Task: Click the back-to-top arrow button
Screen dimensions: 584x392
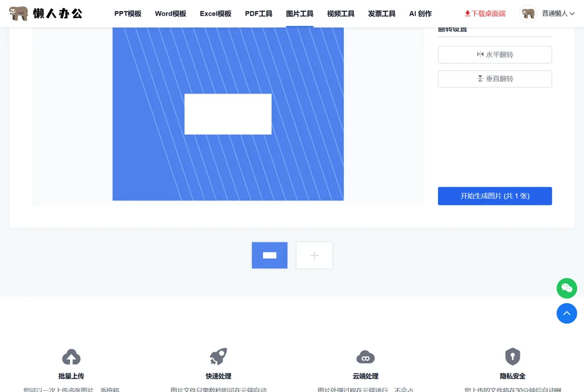Action: click(x=567, y=313)
